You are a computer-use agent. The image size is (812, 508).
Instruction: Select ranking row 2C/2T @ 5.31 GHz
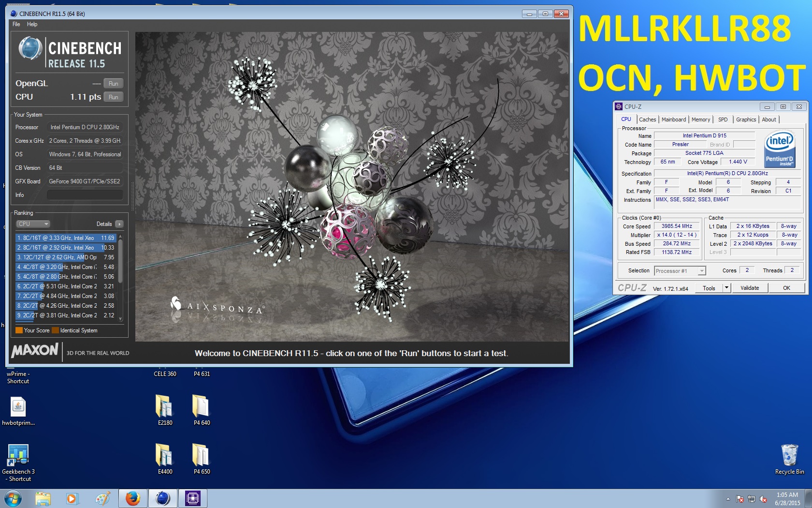[66, 286]
